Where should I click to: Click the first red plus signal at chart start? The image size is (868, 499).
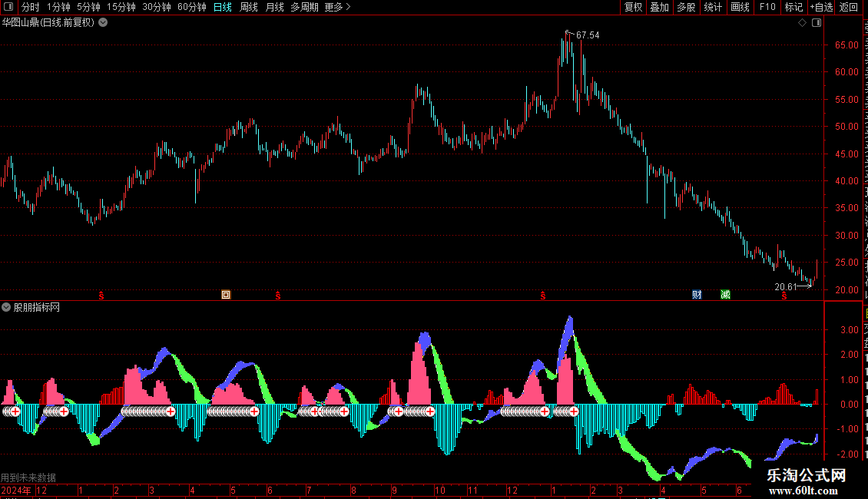[15, 411]
